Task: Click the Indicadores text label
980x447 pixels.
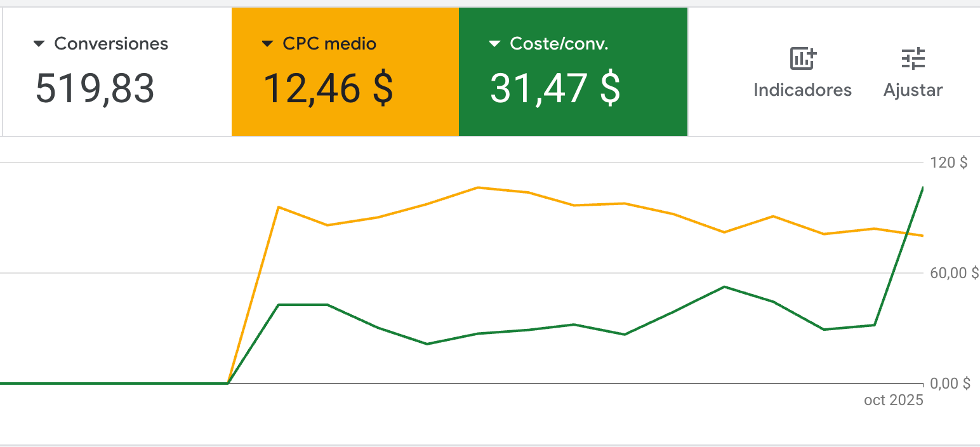Action: (x=802, y=90)
